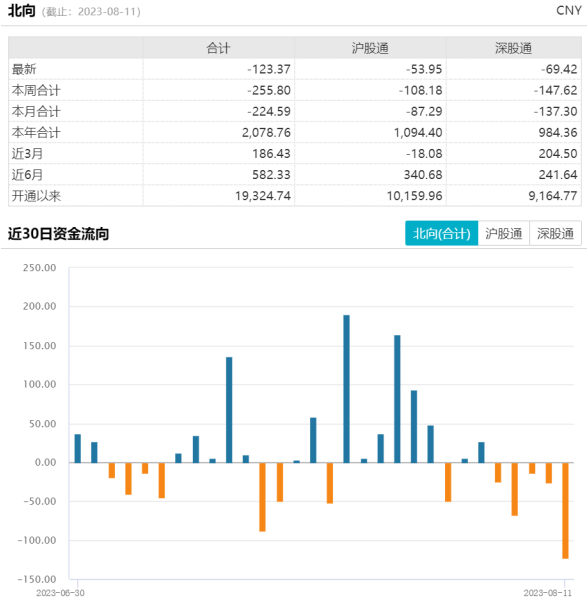Select the 开通以来 row label
The height and width of the screenshot is (602, 588).
36,196
